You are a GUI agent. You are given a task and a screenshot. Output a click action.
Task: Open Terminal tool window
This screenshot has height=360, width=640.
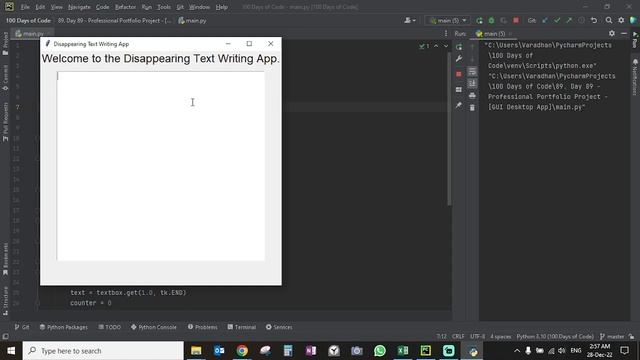[242, 327]
